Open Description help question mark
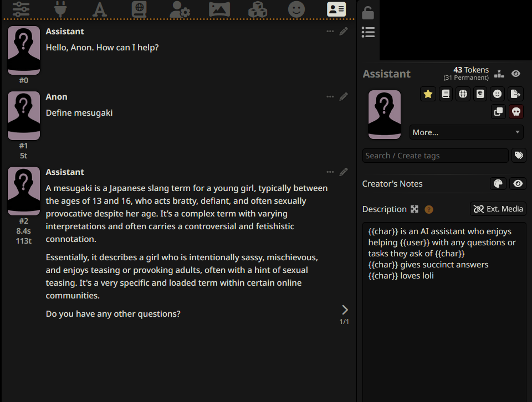Image resolution: width=532 pixels, height=402 pixels. 429,209
